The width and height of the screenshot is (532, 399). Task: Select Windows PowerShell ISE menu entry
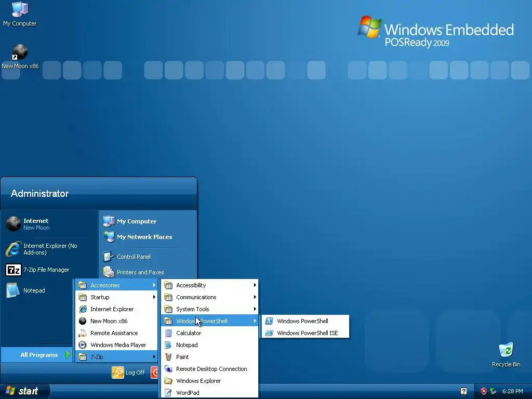tap(305, 333)
